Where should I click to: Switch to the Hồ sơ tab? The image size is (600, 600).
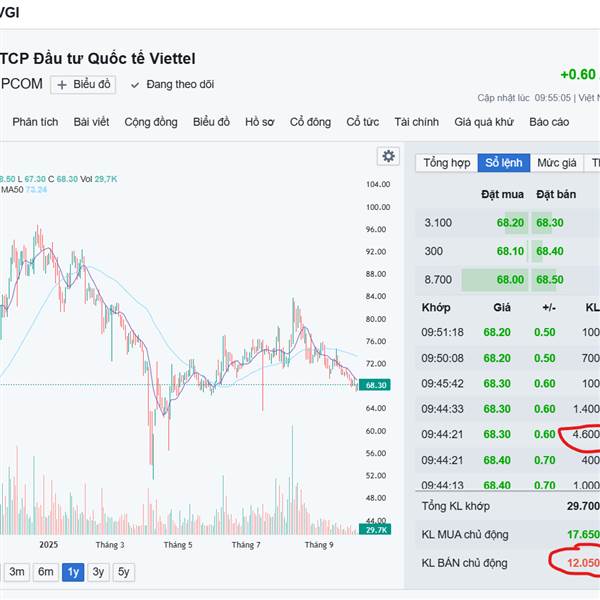coord(259,122)
